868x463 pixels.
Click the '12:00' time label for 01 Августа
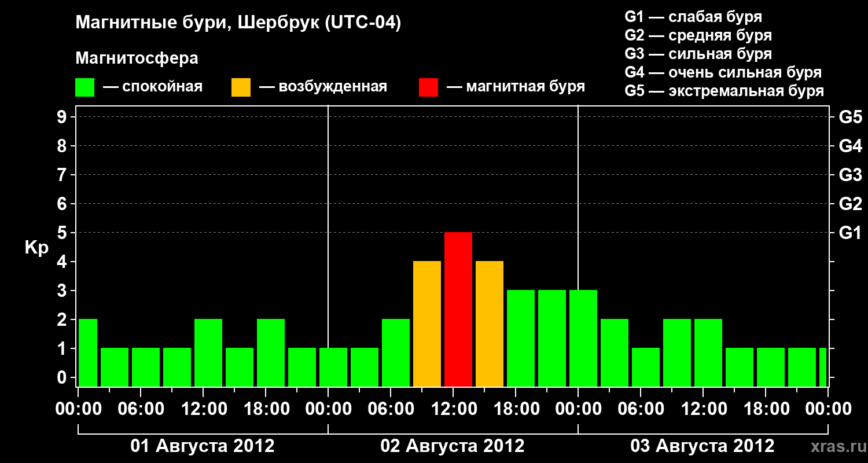pos(204,409)
